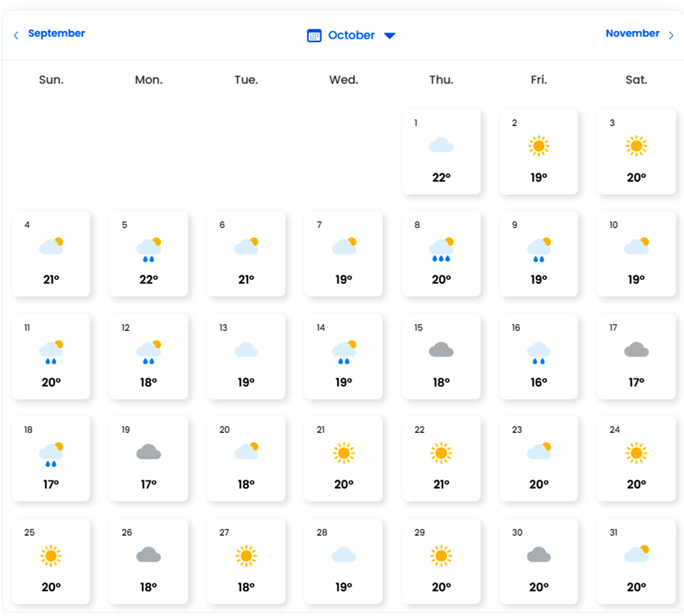Click the sun icon on day 22
The image size is (684, 616).
click(x=441, y=453)
